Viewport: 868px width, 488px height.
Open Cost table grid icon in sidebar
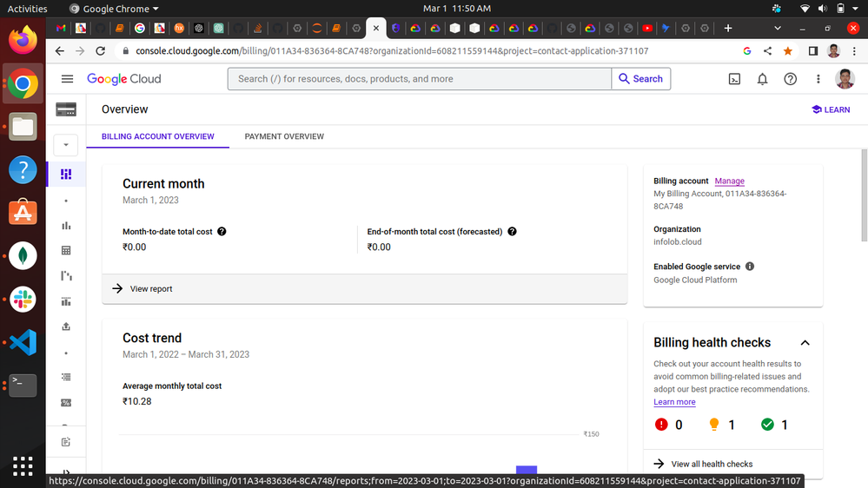click(x=66, y=251)
